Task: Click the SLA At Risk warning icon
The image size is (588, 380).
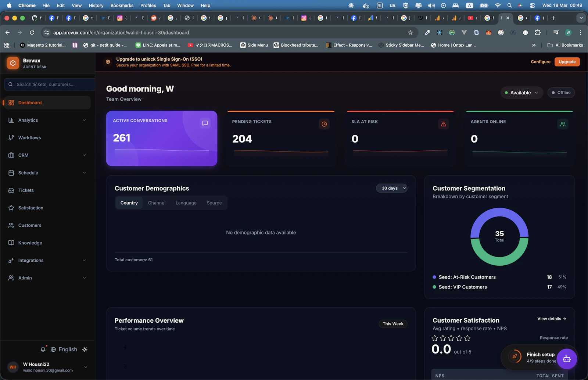Action: coord(444,124)
